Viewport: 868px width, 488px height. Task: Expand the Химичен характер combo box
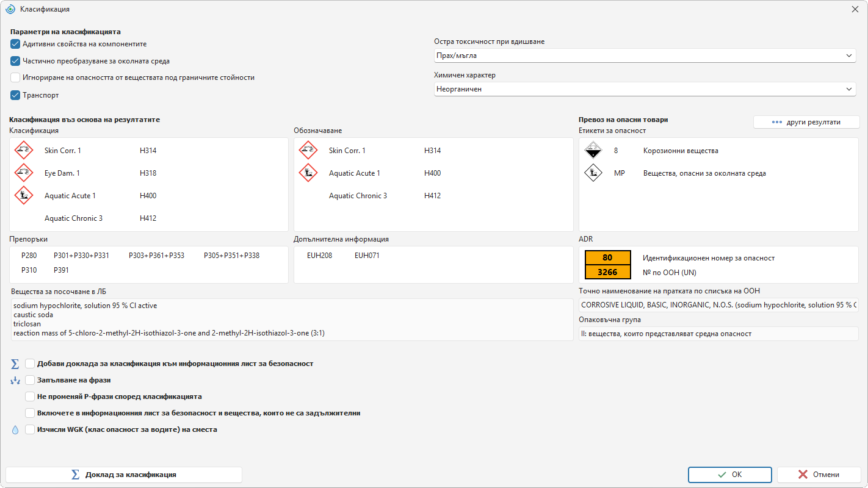(645, 89)
